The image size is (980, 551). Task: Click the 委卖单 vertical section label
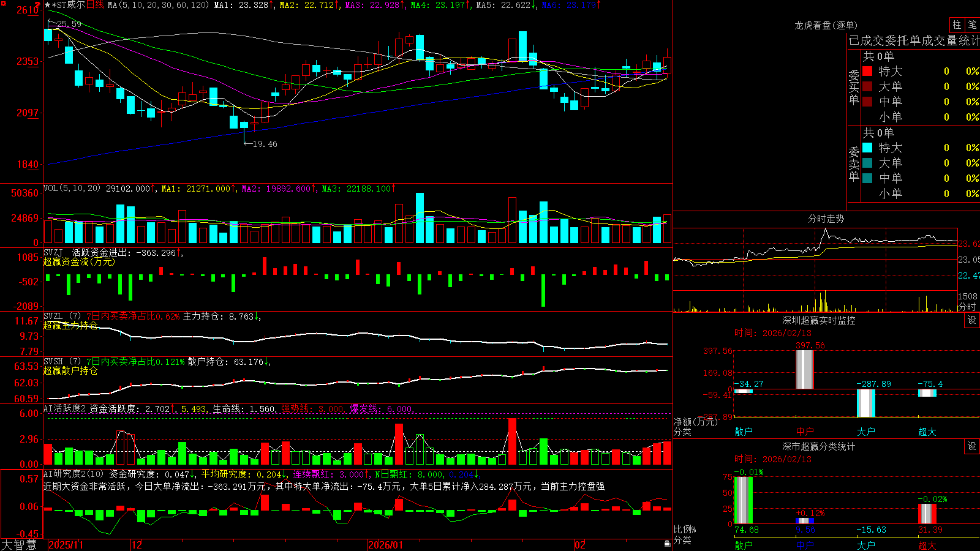tap(854, 163)
